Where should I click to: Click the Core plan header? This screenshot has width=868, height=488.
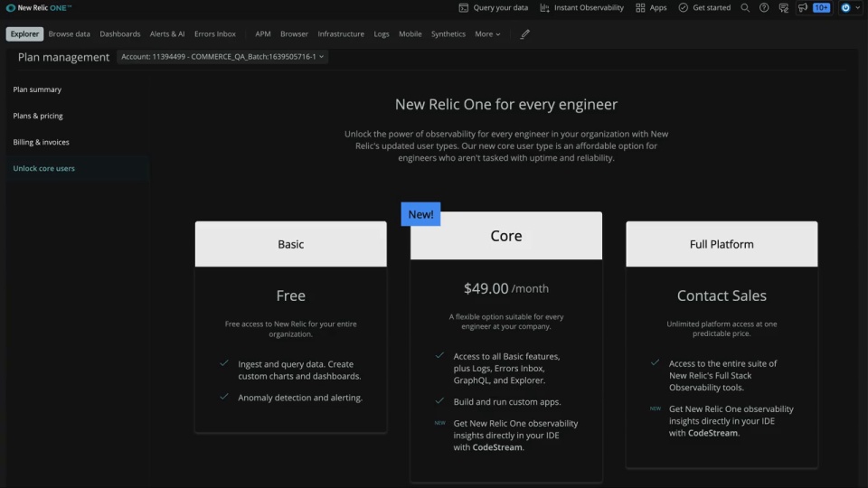click(x=506, y=236)
